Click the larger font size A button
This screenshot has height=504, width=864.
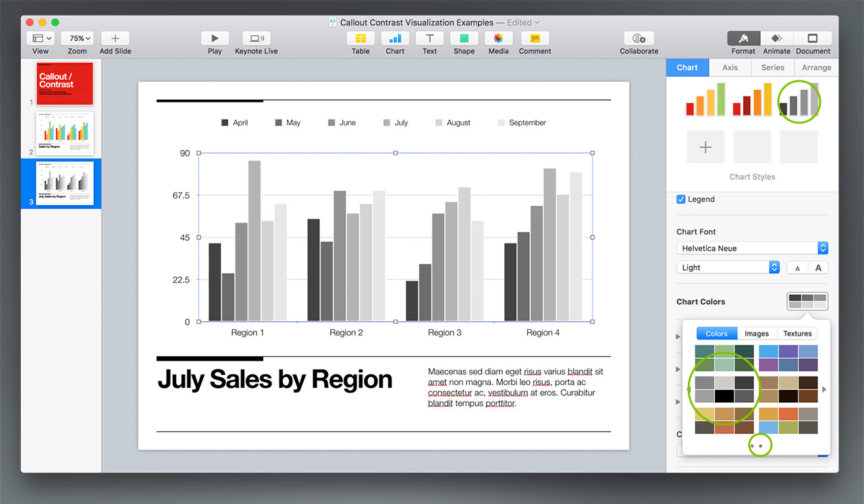(x=818, y=268)
